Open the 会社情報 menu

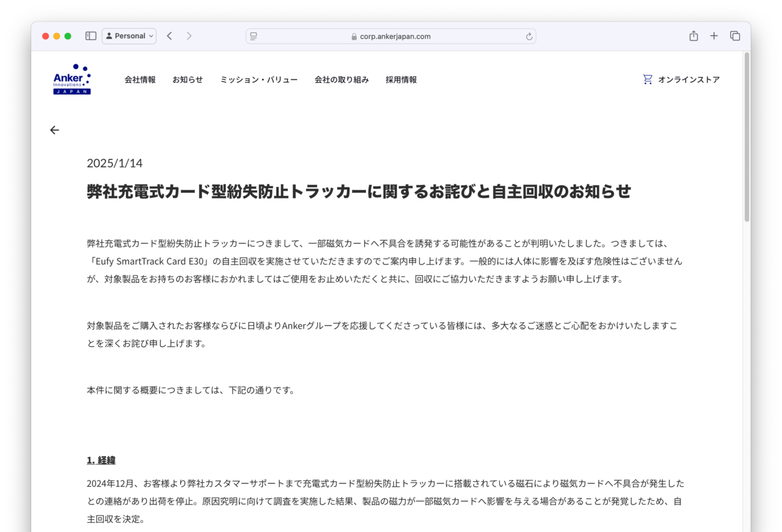tap(140, 79)
